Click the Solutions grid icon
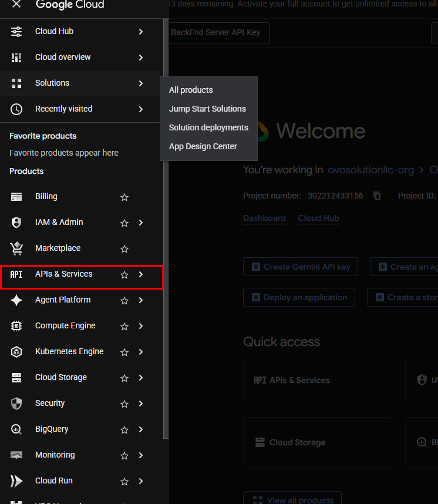 coord(16,83)
